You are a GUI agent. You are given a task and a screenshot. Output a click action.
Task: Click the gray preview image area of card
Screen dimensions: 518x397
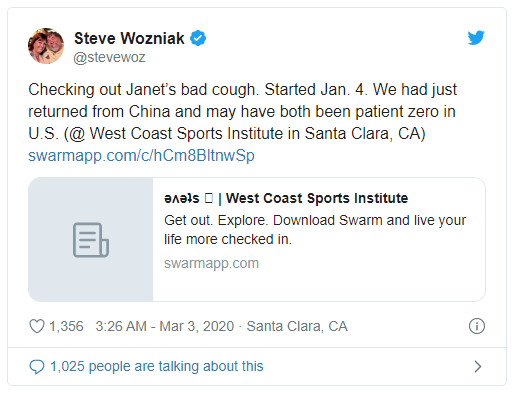(x=91, y=240)
